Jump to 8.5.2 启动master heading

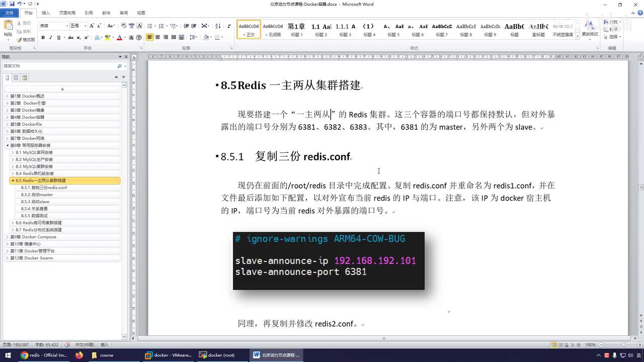pos(37,195)
